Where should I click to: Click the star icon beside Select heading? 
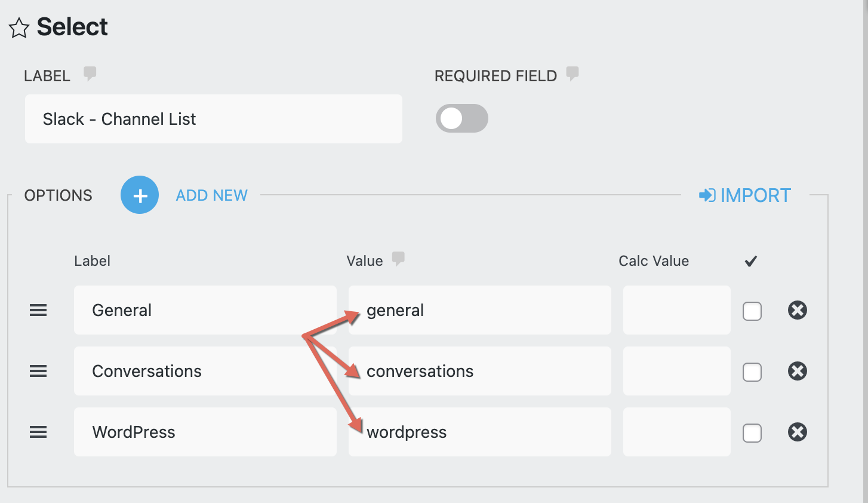pyautogui.click(x=19, y=28)
